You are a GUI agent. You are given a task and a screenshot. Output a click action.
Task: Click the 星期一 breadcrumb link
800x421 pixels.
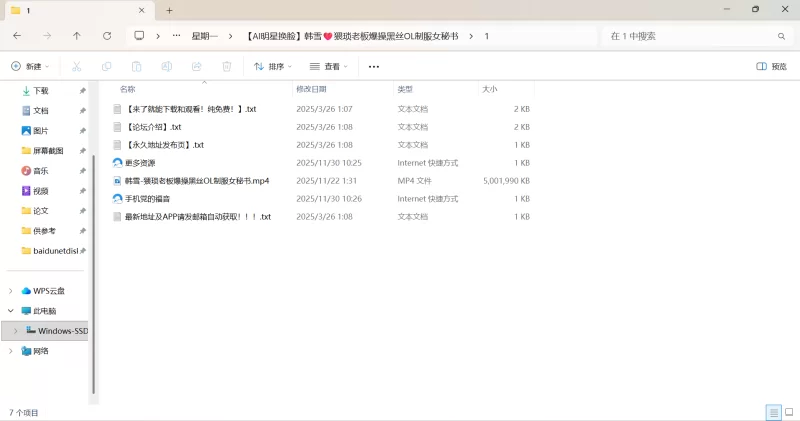coord(203,36)
